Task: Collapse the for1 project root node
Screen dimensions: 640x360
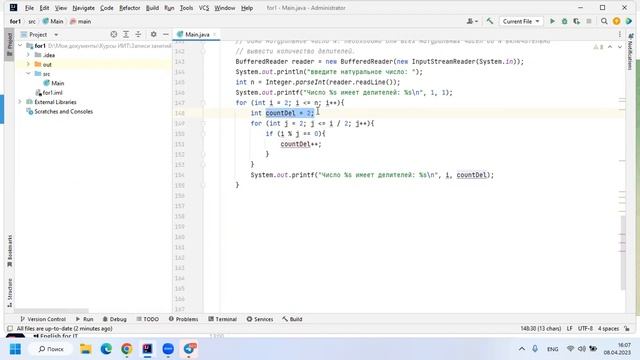Action: point(20,46)
